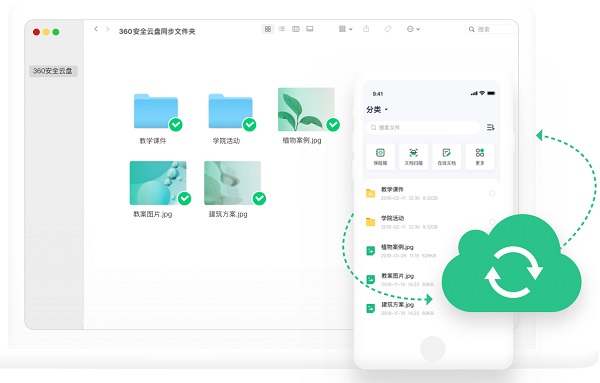Click the Finder share icon
The height and width of the screenshot is (383, 600).
366,29
